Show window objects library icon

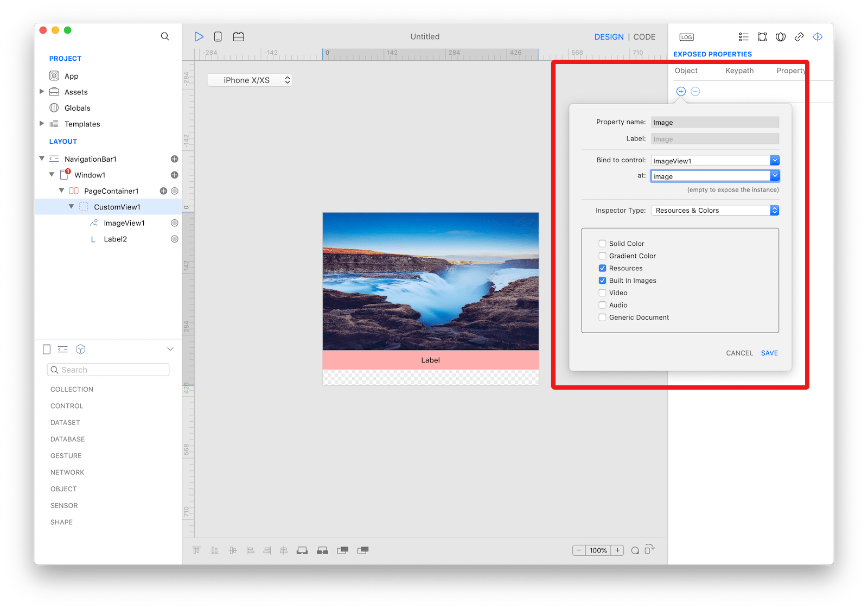(47, 349)
